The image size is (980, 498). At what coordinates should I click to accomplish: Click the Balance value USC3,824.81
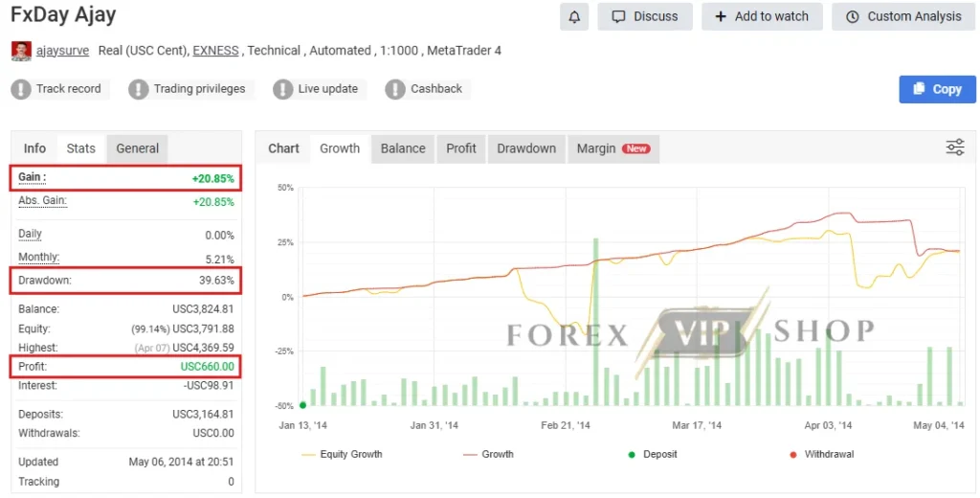[203, 309]
